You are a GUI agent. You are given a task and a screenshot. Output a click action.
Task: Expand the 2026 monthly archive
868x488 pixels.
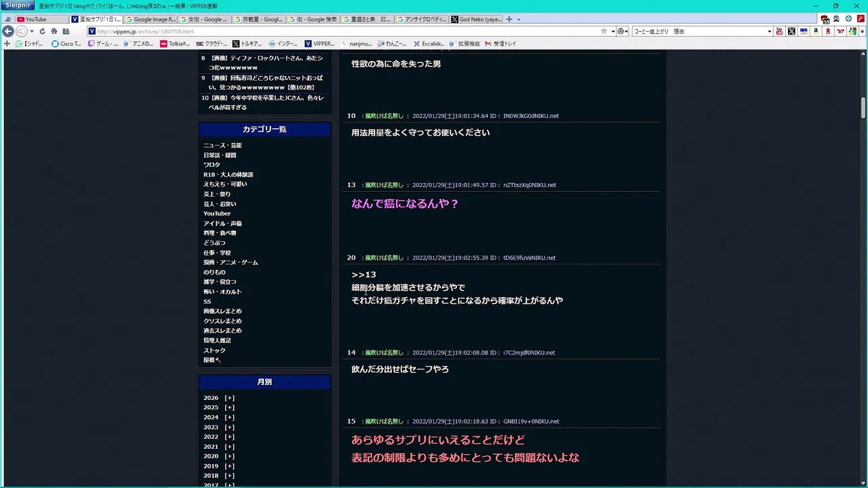click(x=230, y=398)
